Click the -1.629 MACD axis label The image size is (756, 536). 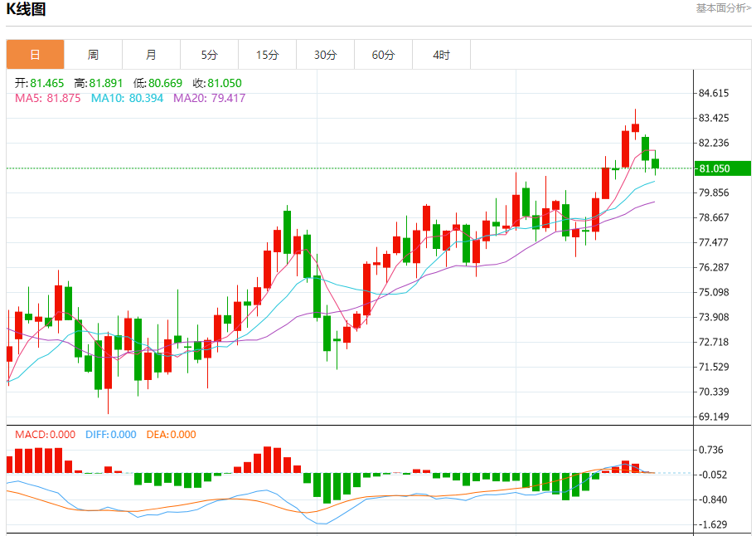(x=711, y=524)
